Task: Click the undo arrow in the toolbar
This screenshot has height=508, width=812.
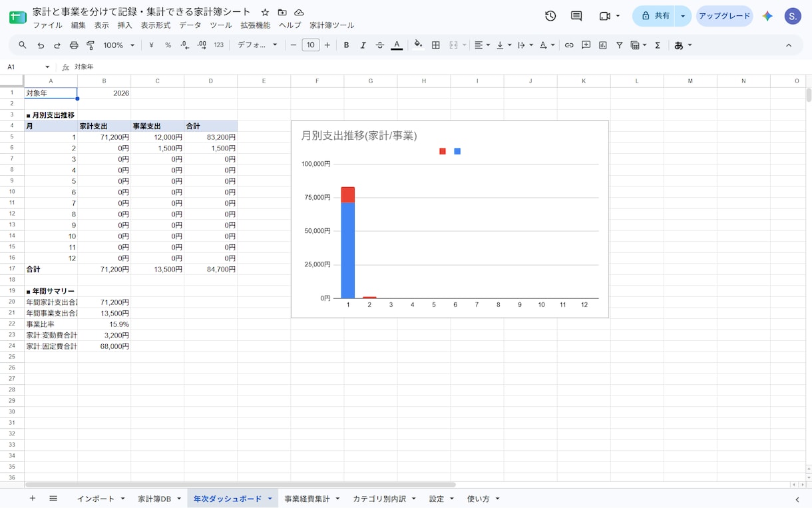Action: pyautogui.click(x=41, y=45)
